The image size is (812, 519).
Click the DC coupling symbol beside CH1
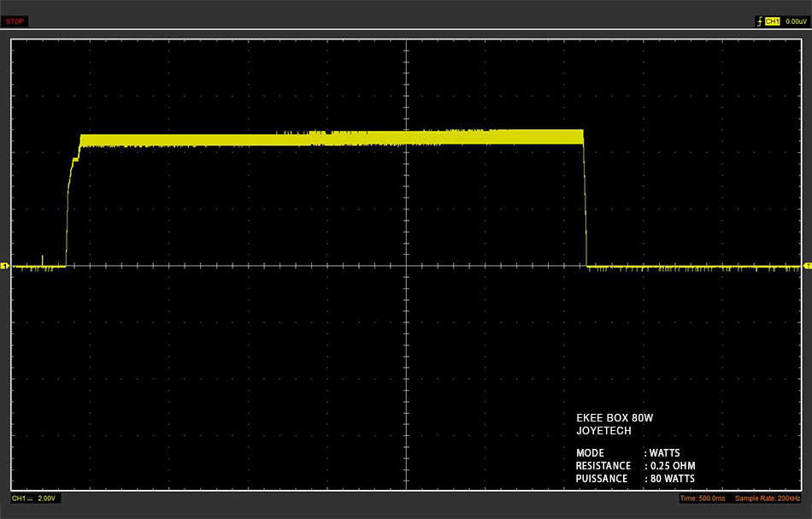click(30, 498)
